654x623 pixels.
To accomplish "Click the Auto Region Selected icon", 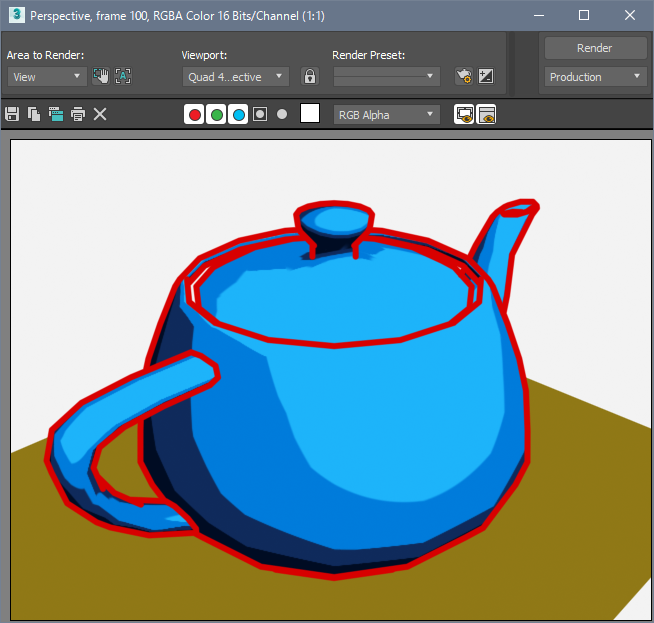I will tap(123, 76).
